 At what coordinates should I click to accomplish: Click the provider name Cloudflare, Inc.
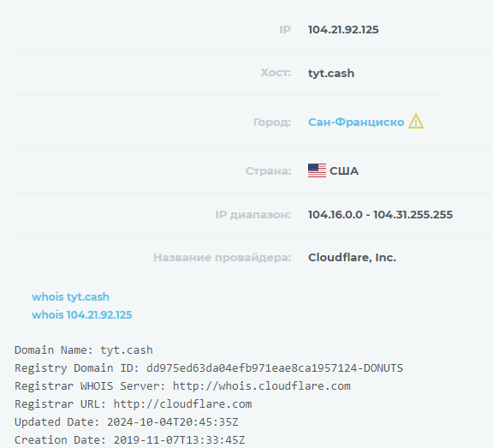[352, 257]
